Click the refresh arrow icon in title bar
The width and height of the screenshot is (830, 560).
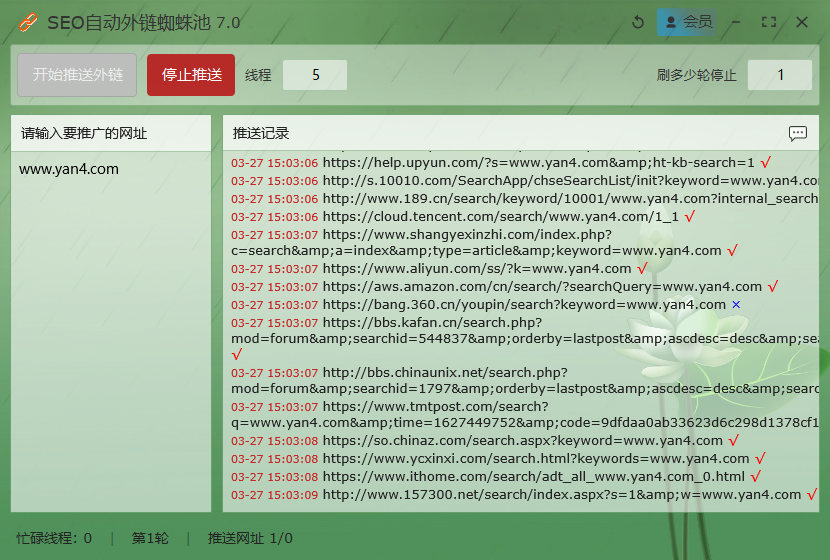coord(637,22)
